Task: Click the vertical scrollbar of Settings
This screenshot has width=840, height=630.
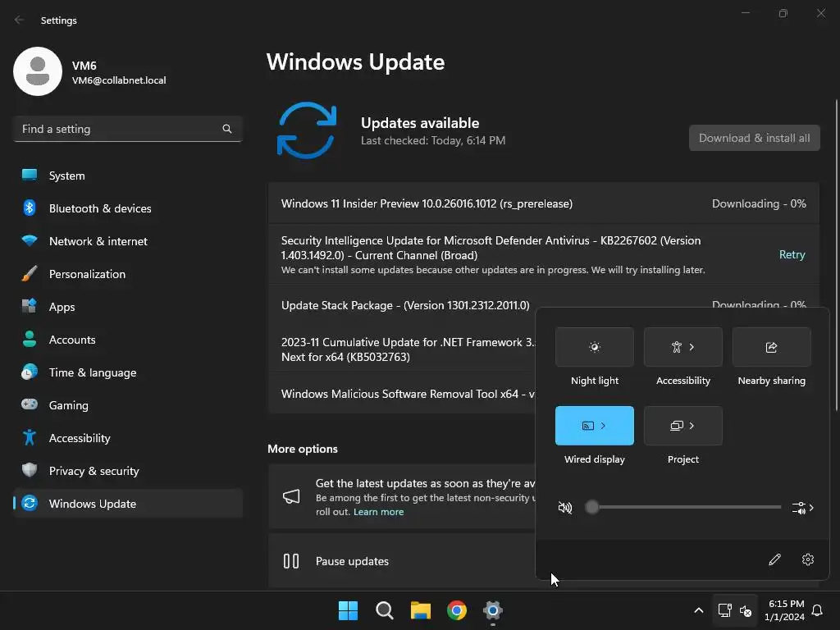Action: [836, 254]
